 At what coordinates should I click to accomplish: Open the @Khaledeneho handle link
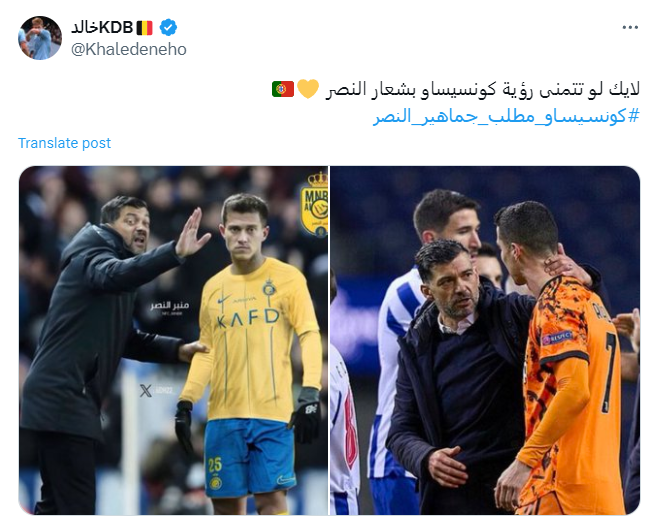coord(129,49)
